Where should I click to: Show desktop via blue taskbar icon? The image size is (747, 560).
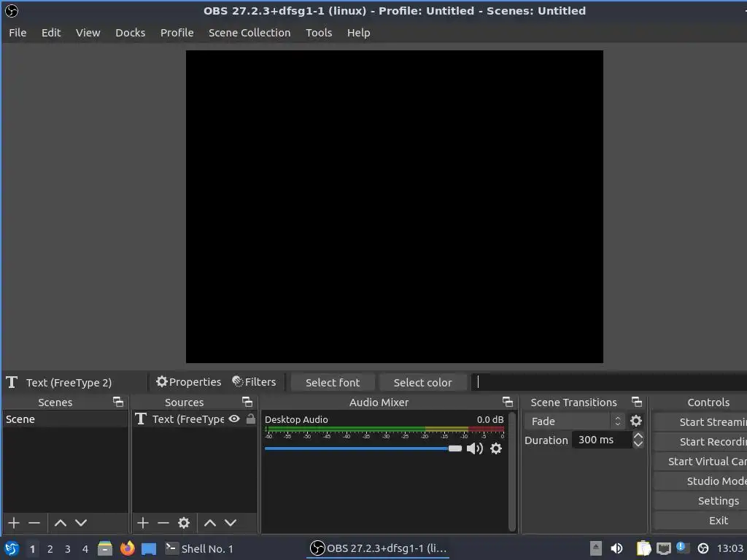click(149, 548)
